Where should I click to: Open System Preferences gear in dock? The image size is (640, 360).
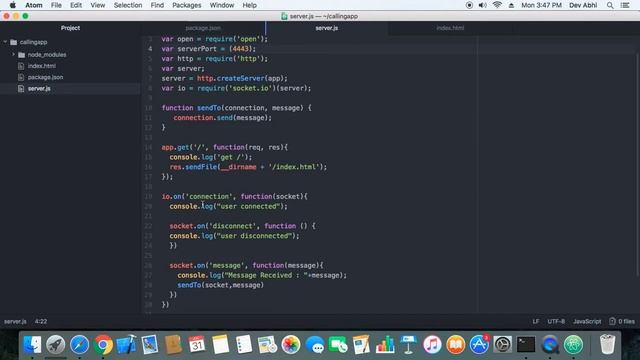(502, 344)
